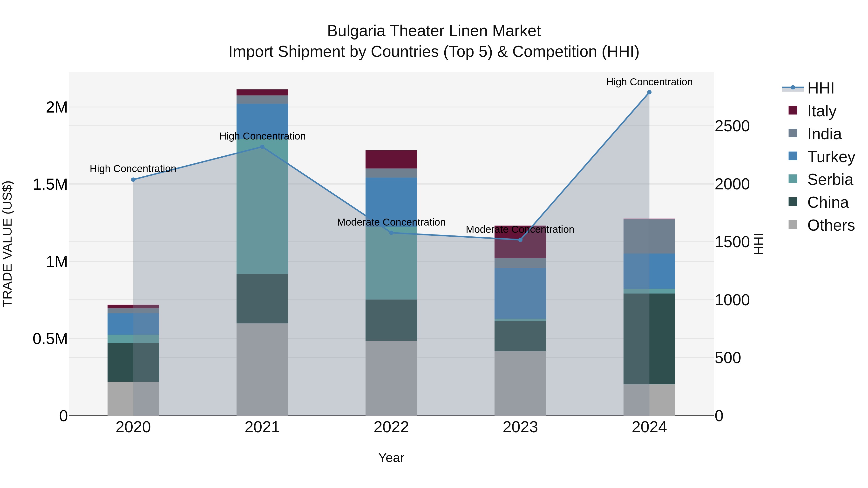Toggle India series in legend
868x488 pixels.
815,134
